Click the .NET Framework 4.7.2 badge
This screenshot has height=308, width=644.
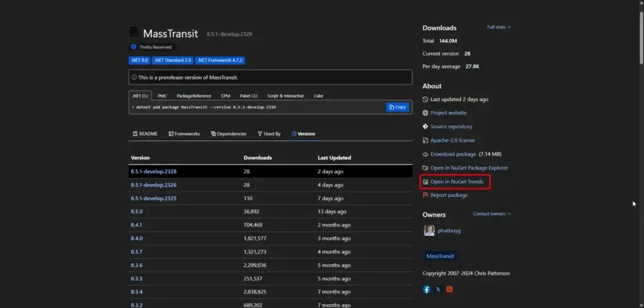(220, 60)
